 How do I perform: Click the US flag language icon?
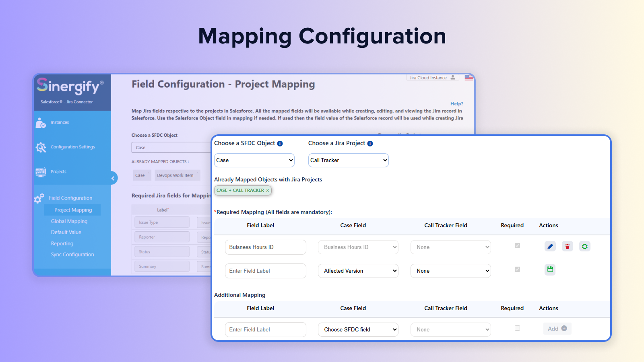point(469,78)
